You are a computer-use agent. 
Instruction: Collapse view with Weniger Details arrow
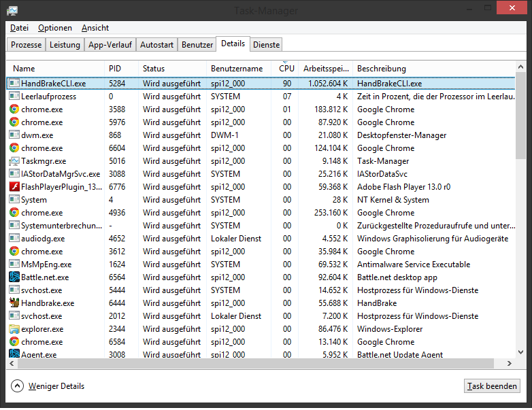point(17,386)
